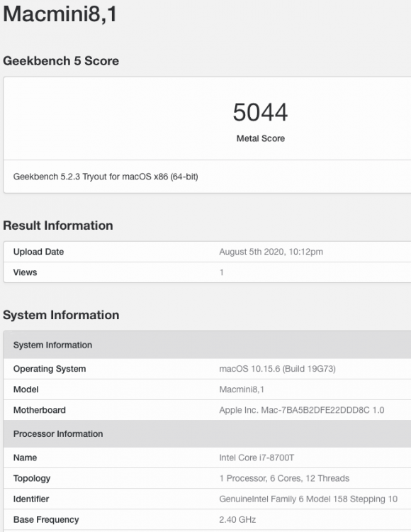The width and height of the screenshot is (411, 532).
Task: Click the macOS 10.15.6 (Build 19G73) value
Action: [x=278, y=369]
